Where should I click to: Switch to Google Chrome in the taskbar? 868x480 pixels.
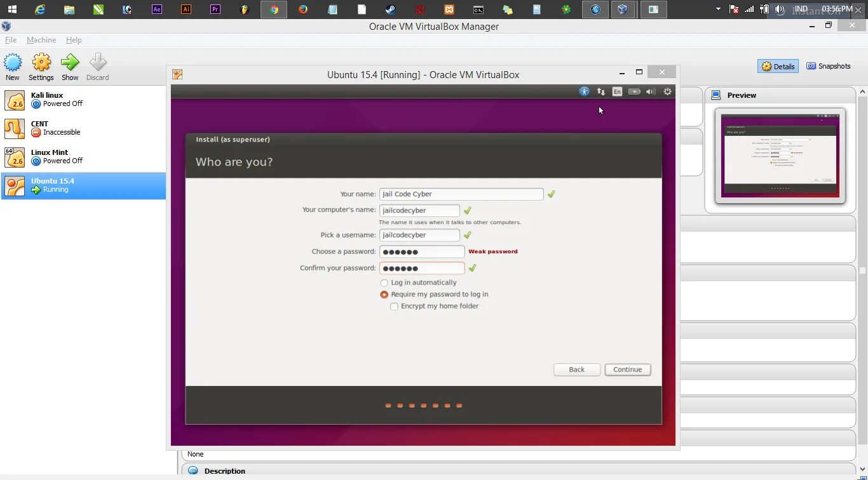click(274, 10)
